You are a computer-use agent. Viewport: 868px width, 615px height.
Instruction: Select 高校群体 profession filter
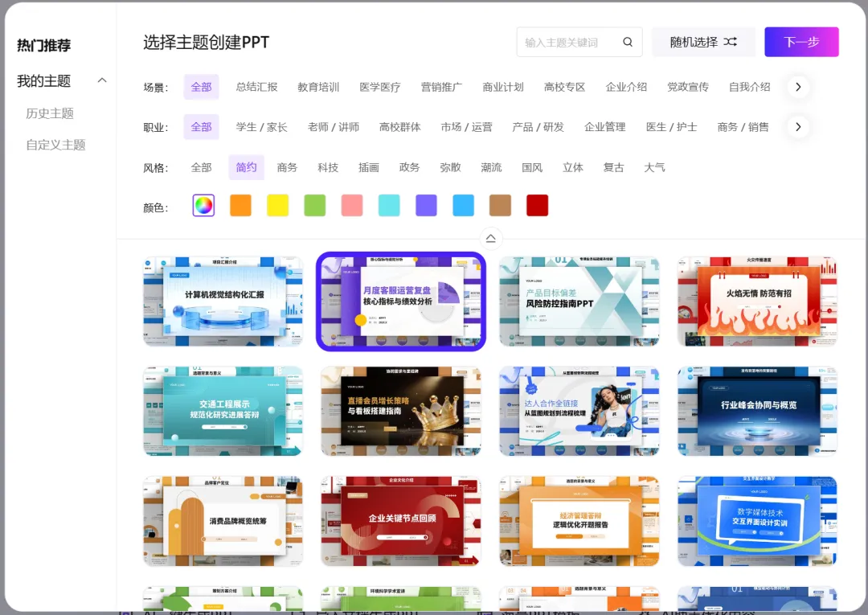pyautogui.click(x=399, y=127)
